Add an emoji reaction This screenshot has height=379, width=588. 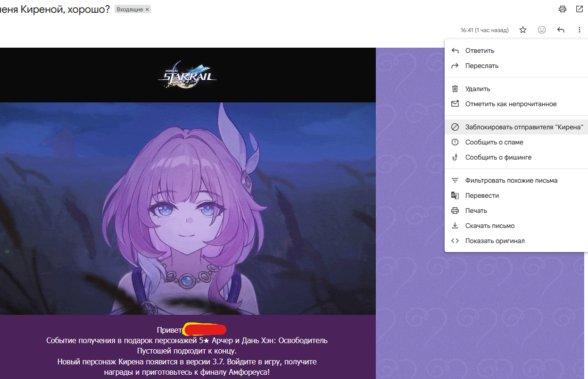542,30
